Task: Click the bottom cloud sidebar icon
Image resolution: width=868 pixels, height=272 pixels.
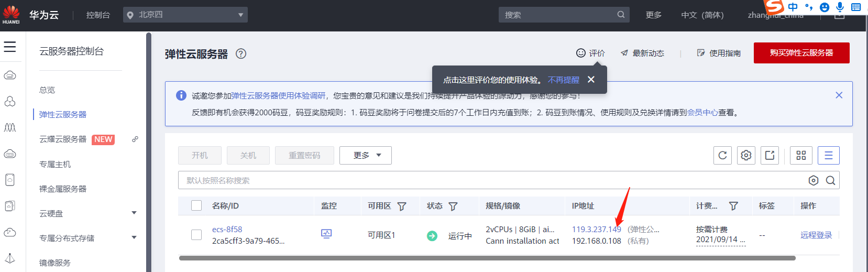Action: click(10, 232)
